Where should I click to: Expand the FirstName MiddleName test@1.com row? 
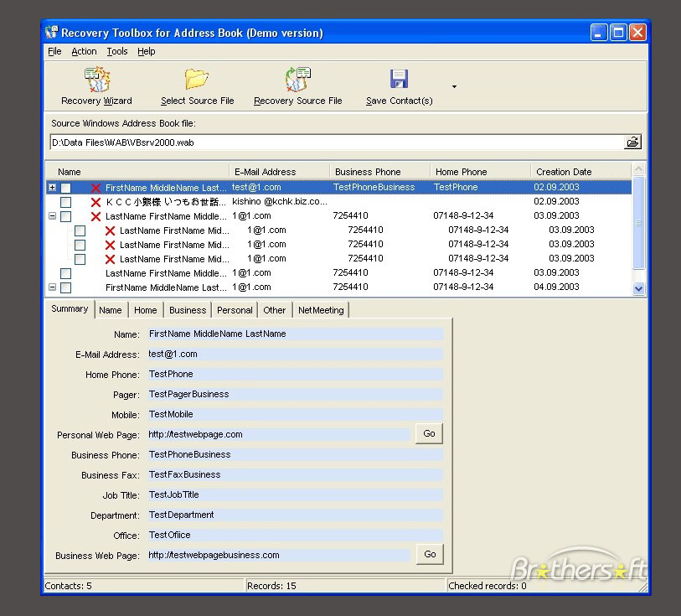click(x=52, y=187)
